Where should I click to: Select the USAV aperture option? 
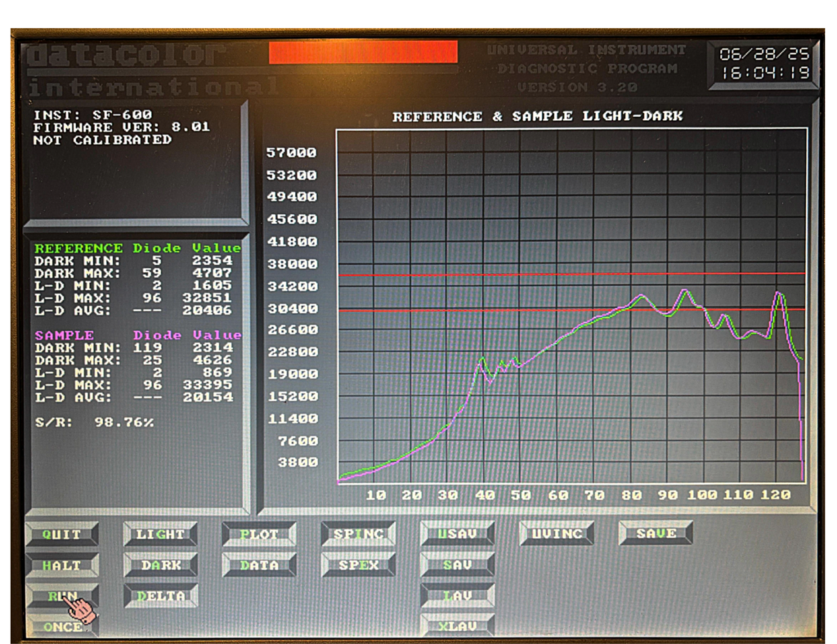point(457,534)
